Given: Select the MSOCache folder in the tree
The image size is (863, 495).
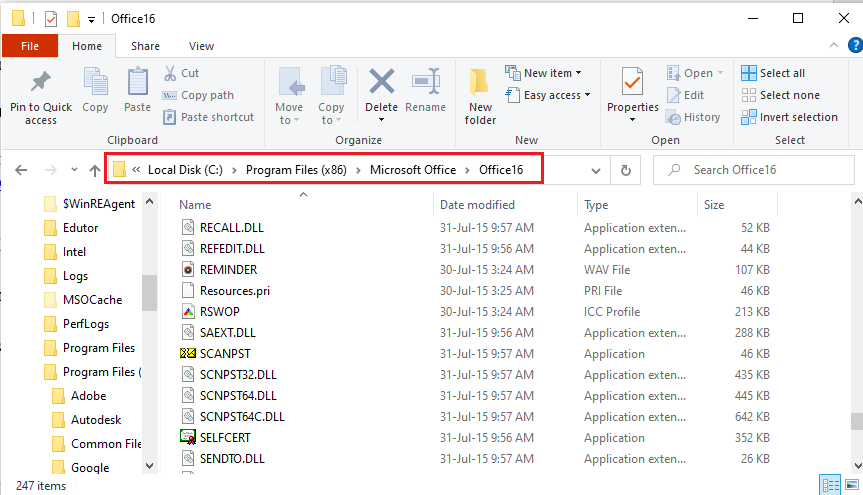Looking at the screenshot, I should pyautogui.click(x=92, y=300).
